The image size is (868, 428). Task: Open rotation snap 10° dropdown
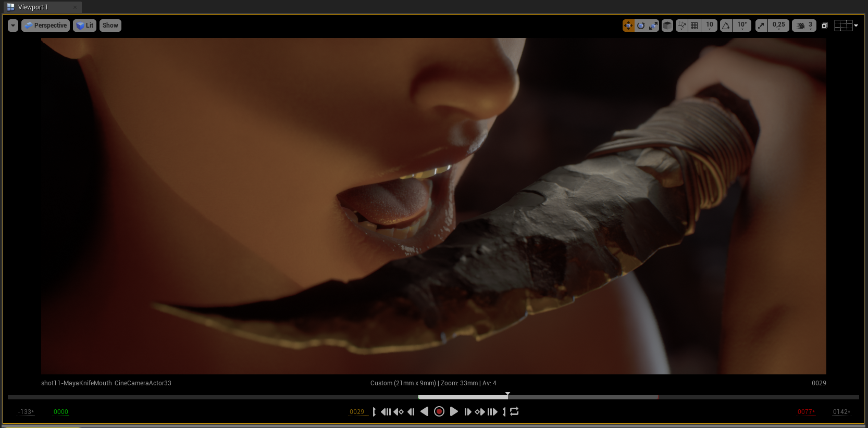(742, 26)
